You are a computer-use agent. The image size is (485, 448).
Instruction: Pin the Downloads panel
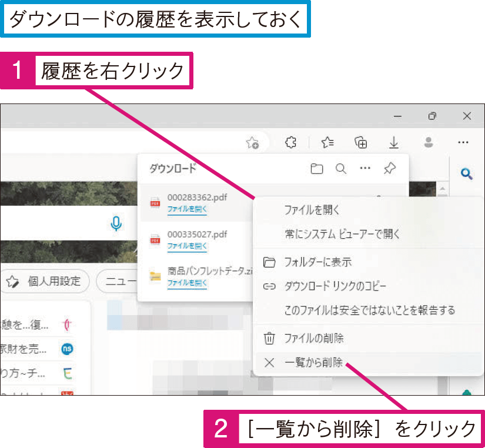[x=389, y=168]
